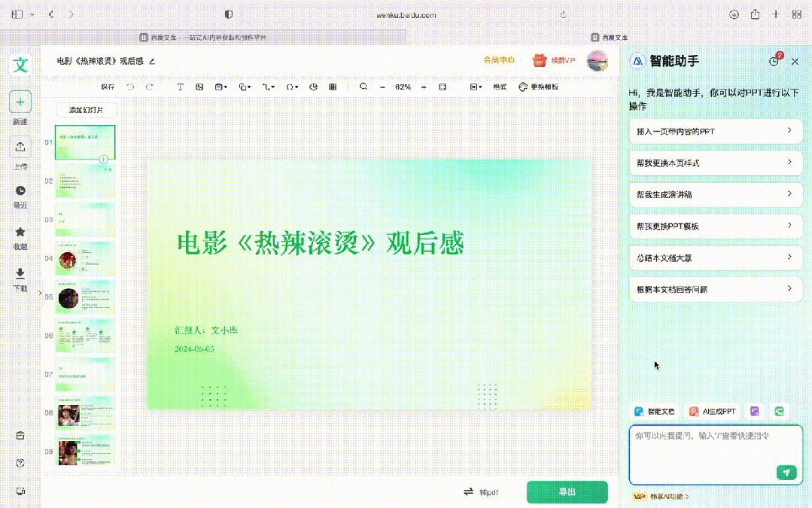Open the slideshow play dropdown
Viewport: 812px width, 508px height.
click(x=476, y=87)
